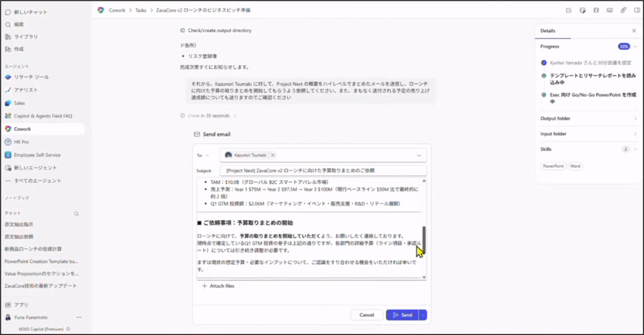Open the Send button options dropdown
Image resolution: width=644 pixels, height=335 pixels.
point(423,315)
